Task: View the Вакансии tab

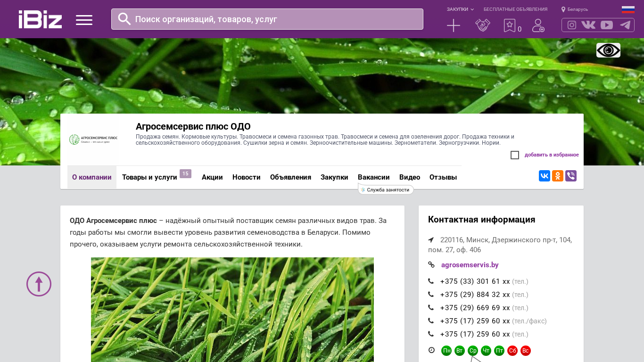Action: pyautogui.click(x=374, y=177)
